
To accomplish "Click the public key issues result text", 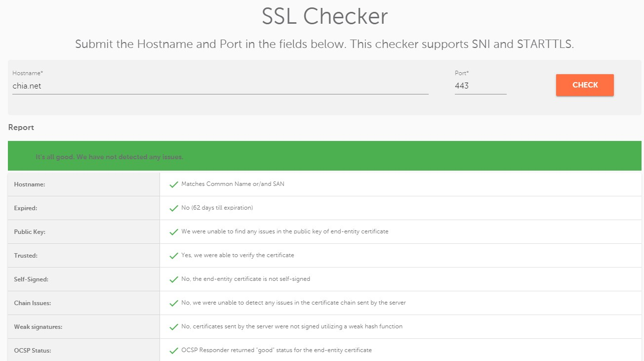I will 285,231.
